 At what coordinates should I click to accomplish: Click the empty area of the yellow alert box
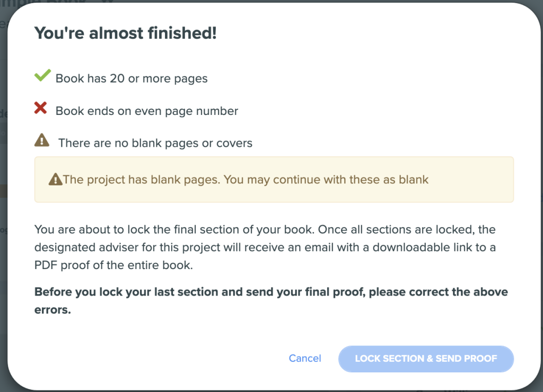coord(471,180)
